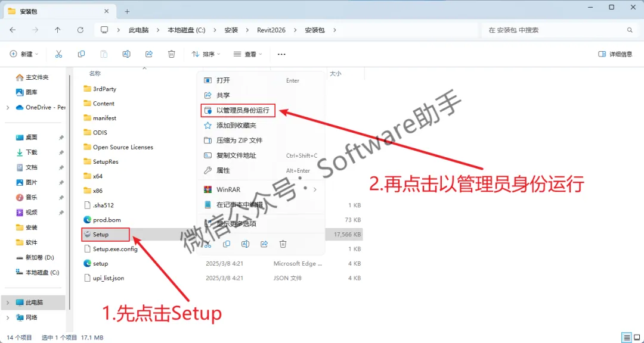Image resolution: width=644 pixels, height=343 pixels.
Task: Click chevron after Revit2026 in address bar
Action: (295, 30)
